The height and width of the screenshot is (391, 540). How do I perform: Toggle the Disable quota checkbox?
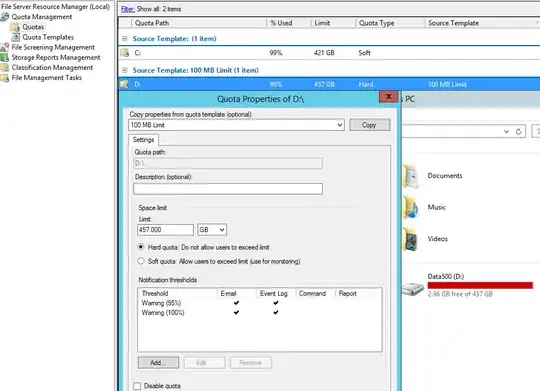click(x=137, y=386)
